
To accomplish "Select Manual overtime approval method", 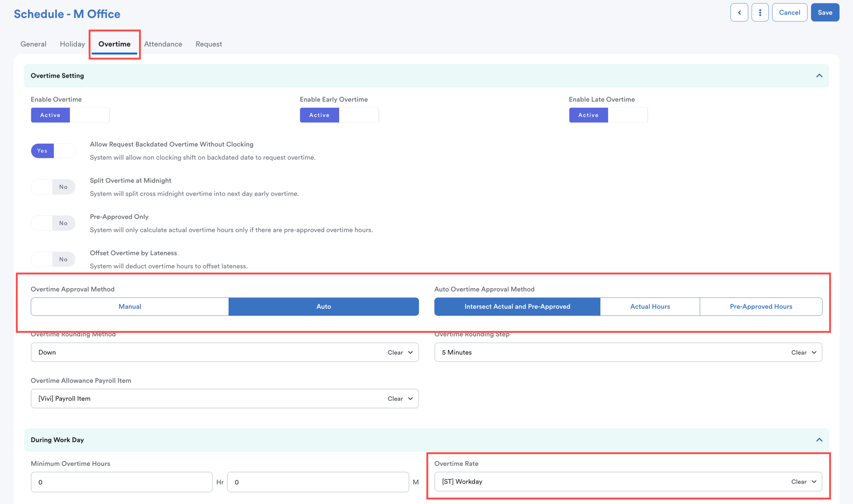I will pos(130,307).
